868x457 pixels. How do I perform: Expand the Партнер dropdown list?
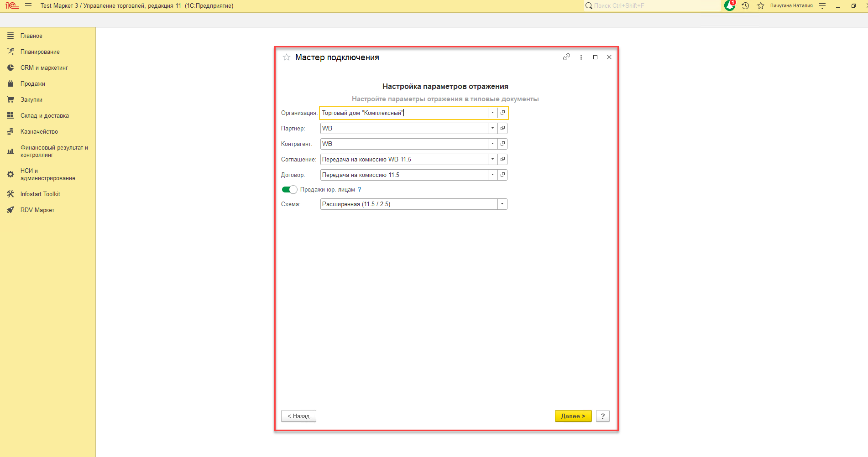[492, 128]
